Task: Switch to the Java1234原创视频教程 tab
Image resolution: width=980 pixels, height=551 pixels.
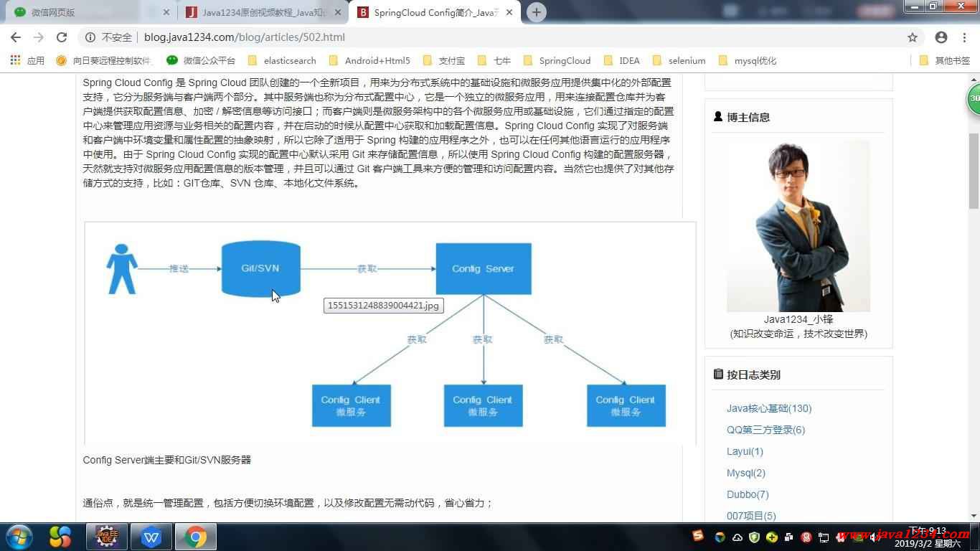Action: pyautogui.click(x=258, y=12)
